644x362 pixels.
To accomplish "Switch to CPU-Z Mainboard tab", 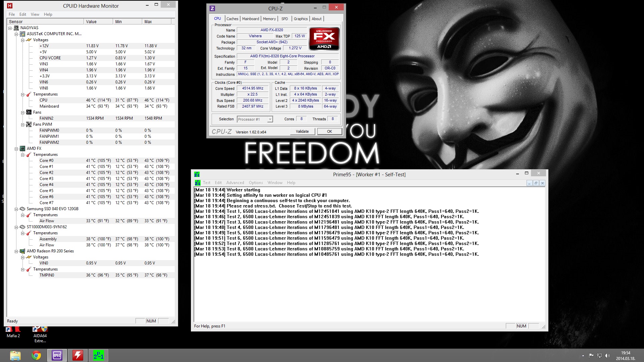I will (x=251, y=19).
